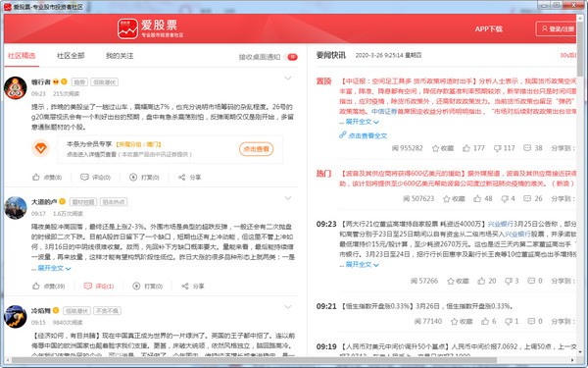Open the 117 comments on the pinned news
The height and width of the screenshot is (368, 588).
504,148
